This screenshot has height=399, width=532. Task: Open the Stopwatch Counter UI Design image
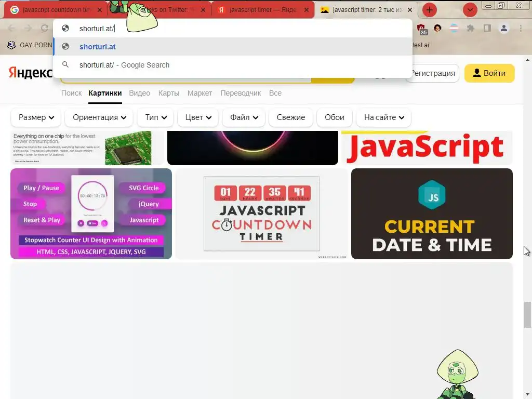pyautogui.click(x=91, y=214)
